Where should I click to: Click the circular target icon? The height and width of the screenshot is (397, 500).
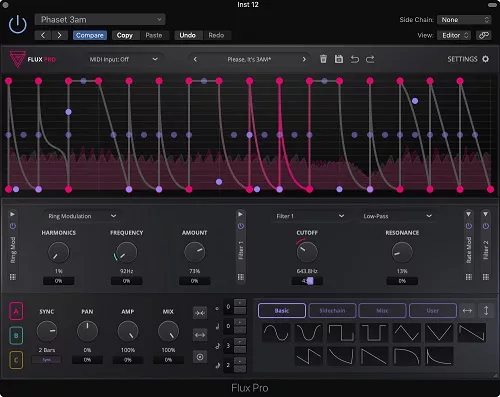point(200,357)
